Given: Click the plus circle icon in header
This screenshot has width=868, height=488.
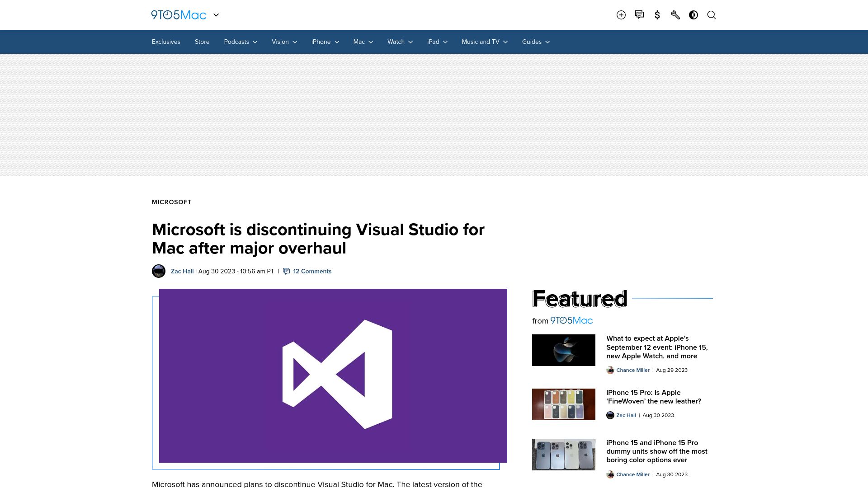Looking at the screenshot, I should (x=621, y=15).
